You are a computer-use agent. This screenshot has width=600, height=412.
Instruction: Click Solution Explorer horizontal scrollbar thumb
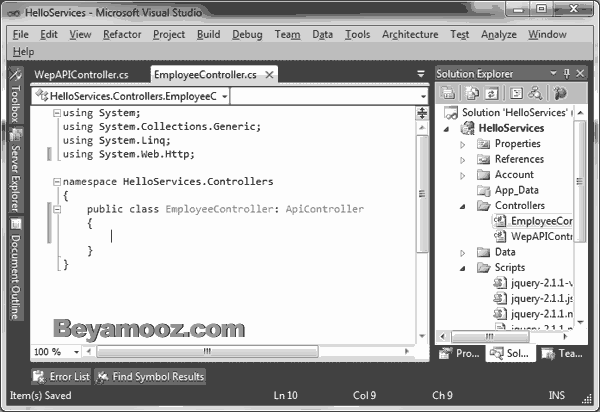tap(490, 337)
